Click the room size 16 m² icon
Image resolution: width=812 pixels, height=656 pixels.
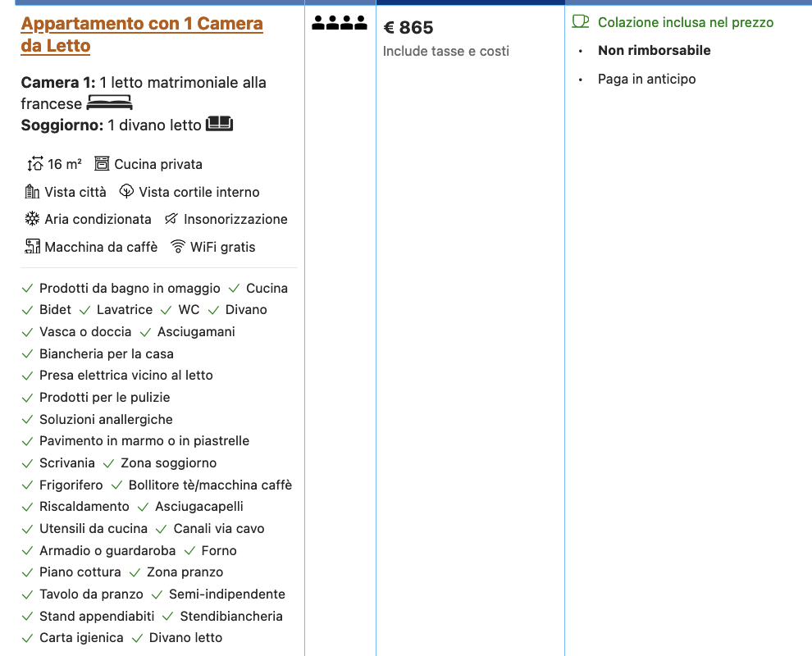(x=34, y=164)
